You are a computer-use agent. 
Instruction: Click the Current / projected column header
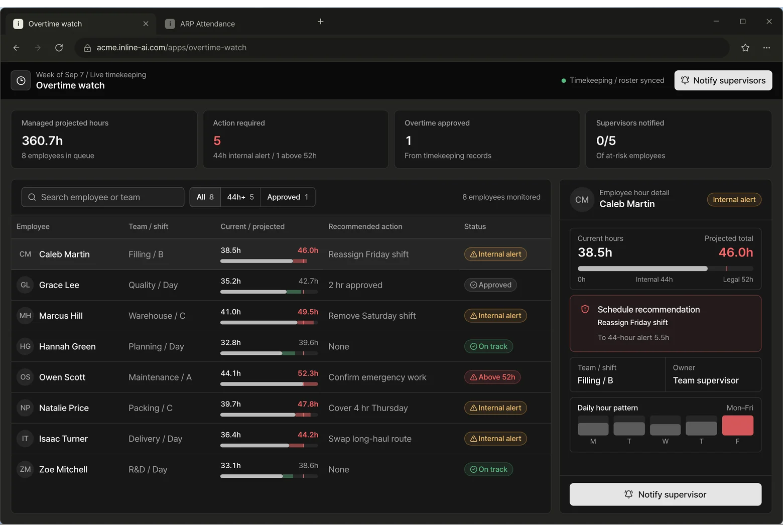252,226
